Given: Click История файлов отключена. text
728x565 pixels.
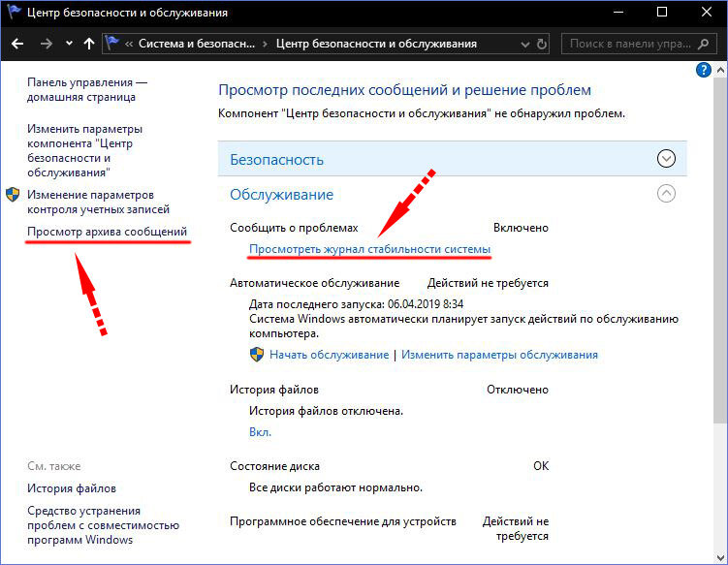Looking at the screenshot, I should (327, 411).
